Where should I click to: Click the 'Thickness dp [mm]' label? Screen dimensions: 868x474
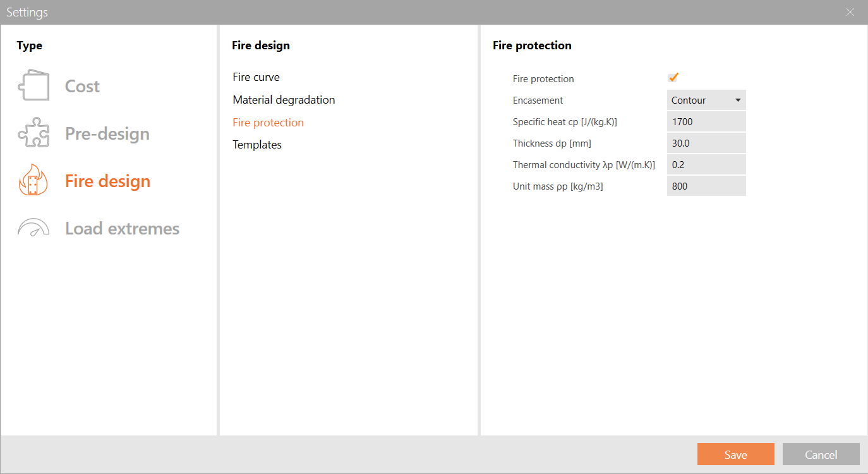click(552, 143)
